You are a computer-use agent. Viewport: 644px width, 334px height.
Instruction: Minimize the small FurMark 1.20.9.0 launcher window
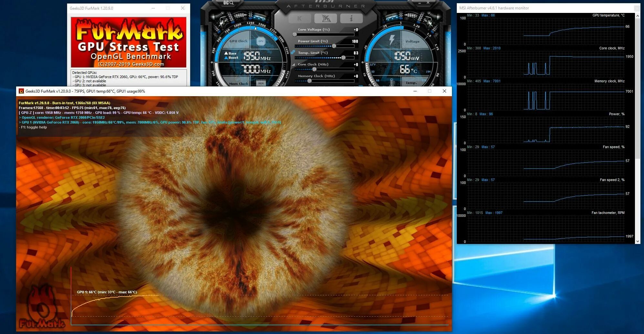153,8
